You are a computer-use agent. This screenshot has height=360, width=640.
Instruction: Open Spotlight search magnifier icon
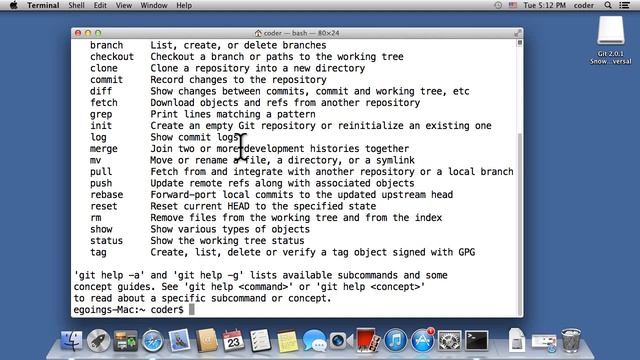pos(608,5)
